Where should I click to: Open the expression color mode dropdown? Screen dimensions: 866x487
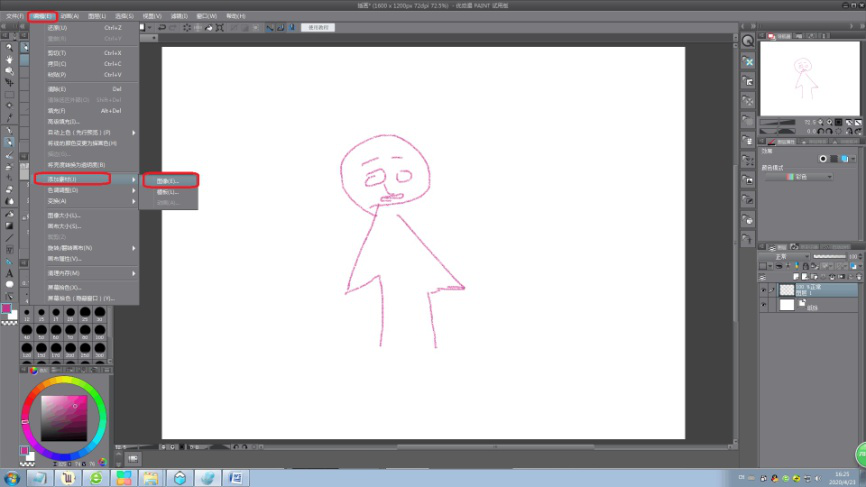(810, 177)
